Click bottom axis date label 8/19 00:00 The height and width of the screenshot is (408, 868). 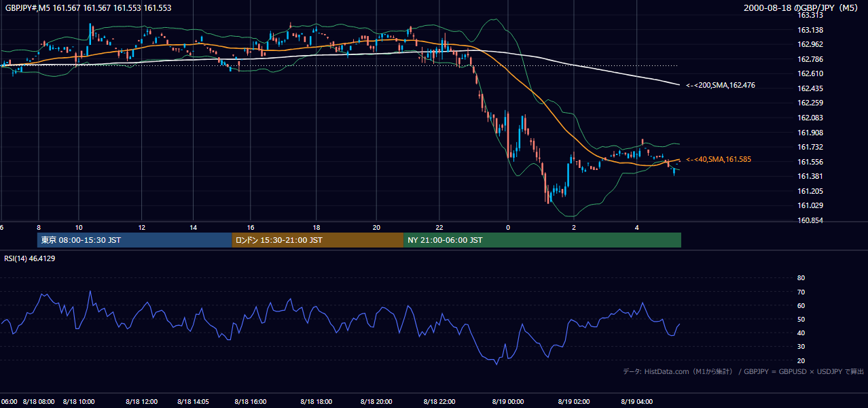coord(508,402)
